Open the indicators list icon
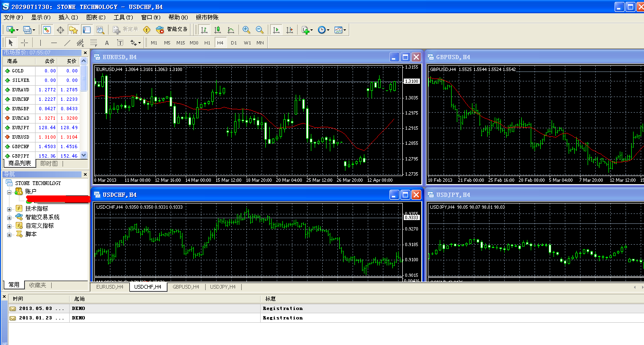Image resolution: width=644 pixels, height=345 pixels. click(x=306, y=29)
